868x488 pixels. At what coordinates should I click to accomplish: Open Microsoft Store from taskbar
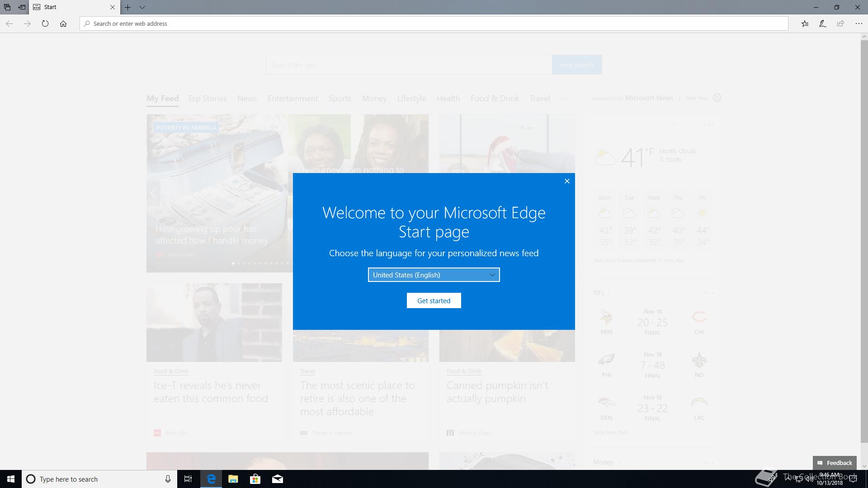click(x=255, y=479)
